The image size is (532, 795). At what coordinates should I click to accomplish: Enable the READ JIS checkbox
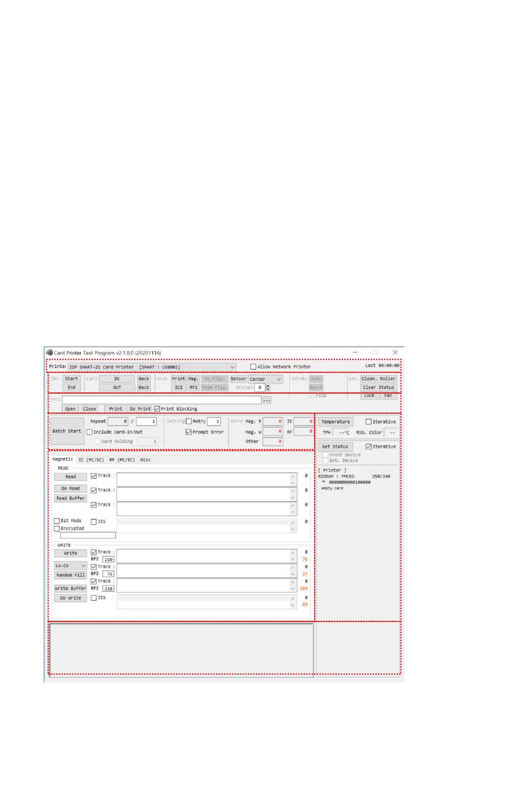pyautogui.click(x=94, y=521)
